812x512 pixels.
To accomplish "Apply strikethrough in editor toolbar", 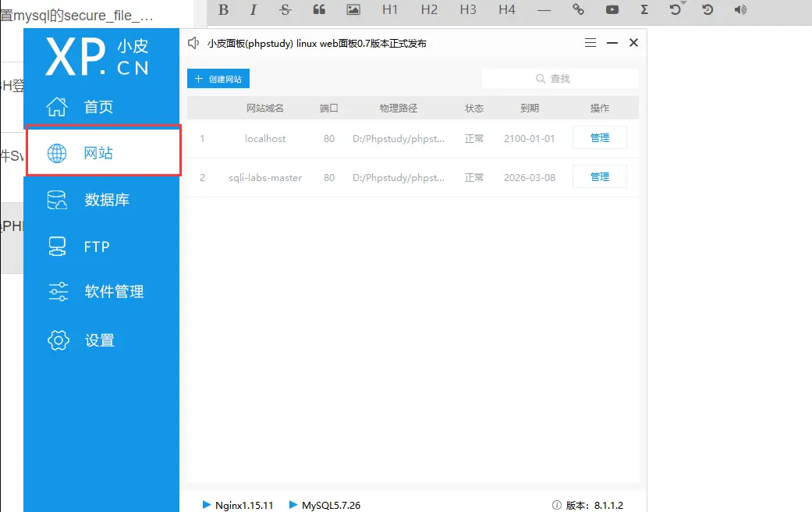I will [x=285, y=9].
